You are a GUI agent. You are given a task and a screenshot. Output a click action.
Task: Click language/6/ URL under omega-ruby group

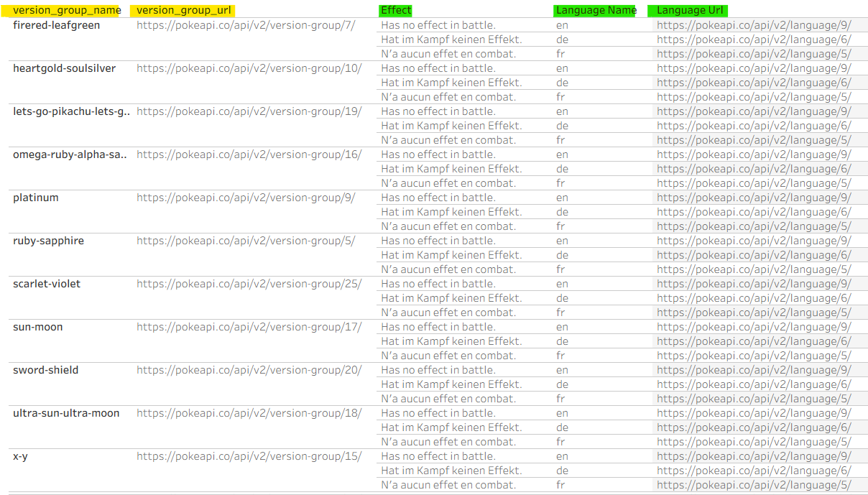tap(754, 169)
